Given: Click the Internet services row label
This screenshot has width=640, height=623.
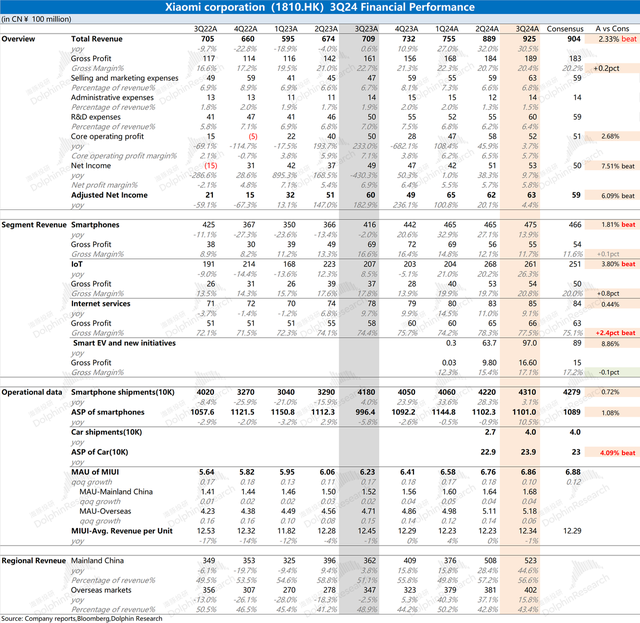Looking at the screenshot, I should pyautogui.click(x=102, y=303).
